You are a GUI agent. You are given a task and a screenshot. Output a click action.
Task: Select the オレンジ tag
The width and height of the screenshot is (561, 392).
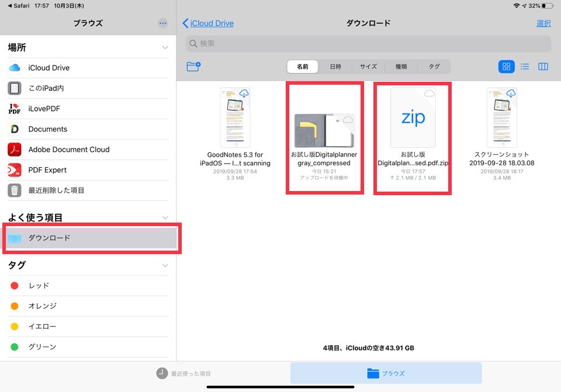point(88,306)
